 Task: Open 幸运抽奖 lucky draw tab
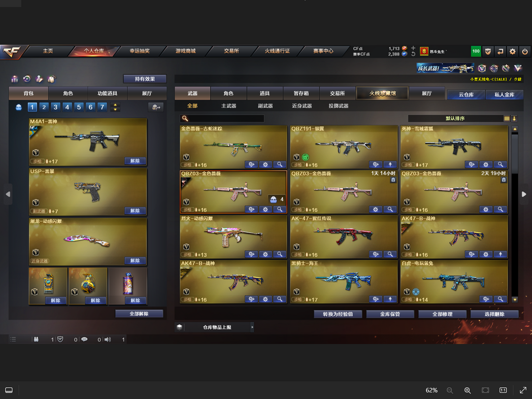coord(139,51)
